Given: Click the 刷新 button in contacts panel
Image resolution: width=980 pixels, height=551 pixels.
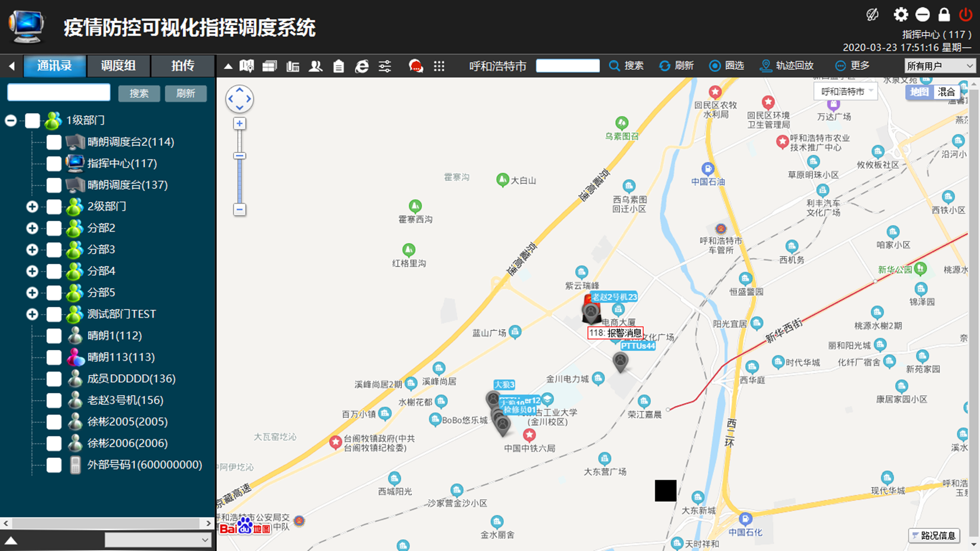Looking at the screenshot, I should coord(186,93).
